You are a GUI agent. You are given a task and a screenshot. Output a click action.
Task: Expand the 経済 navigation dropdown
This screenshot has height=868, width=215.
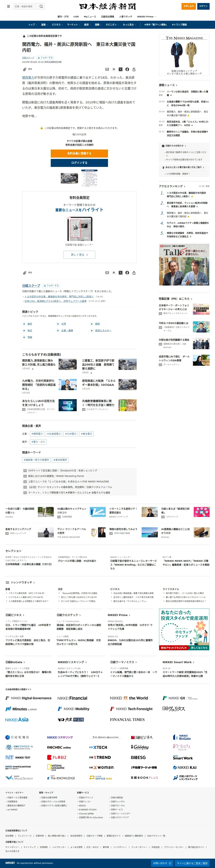(x=87, y=25)
